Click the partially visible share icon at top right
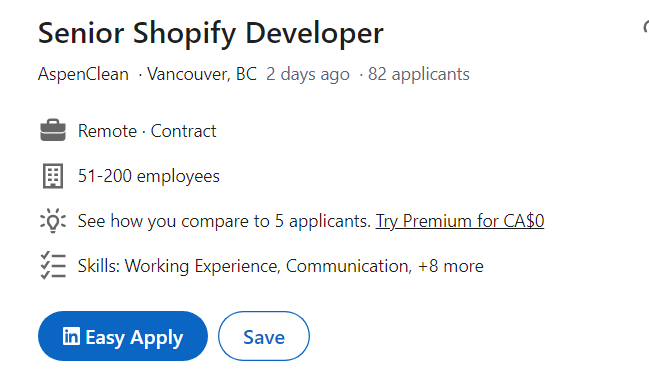Image resolution: width=649 pixels, height=371 pixels. coord(646,28)
